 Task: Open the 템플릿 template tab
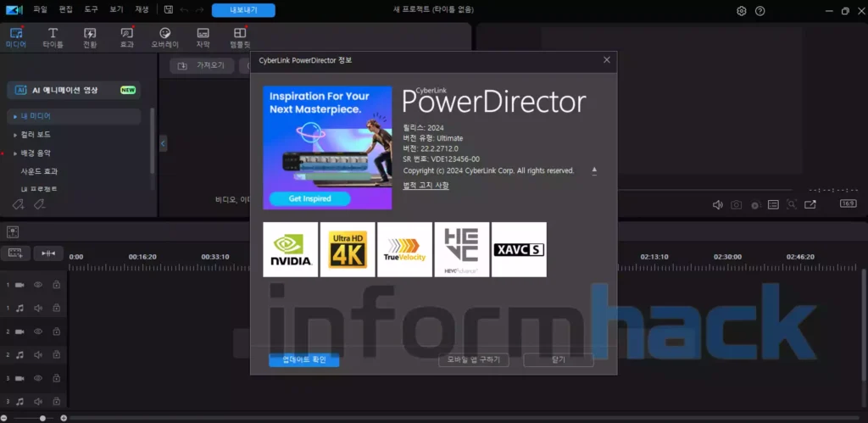point(240,37)
